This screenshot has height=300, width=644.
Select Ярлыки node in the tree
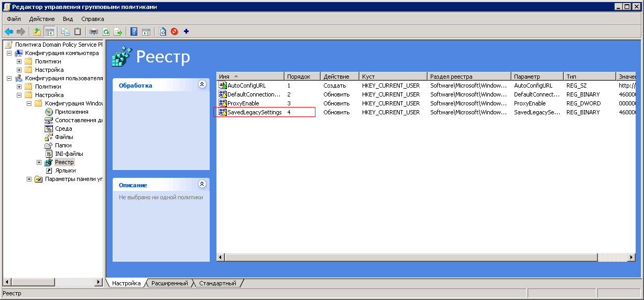66,170
